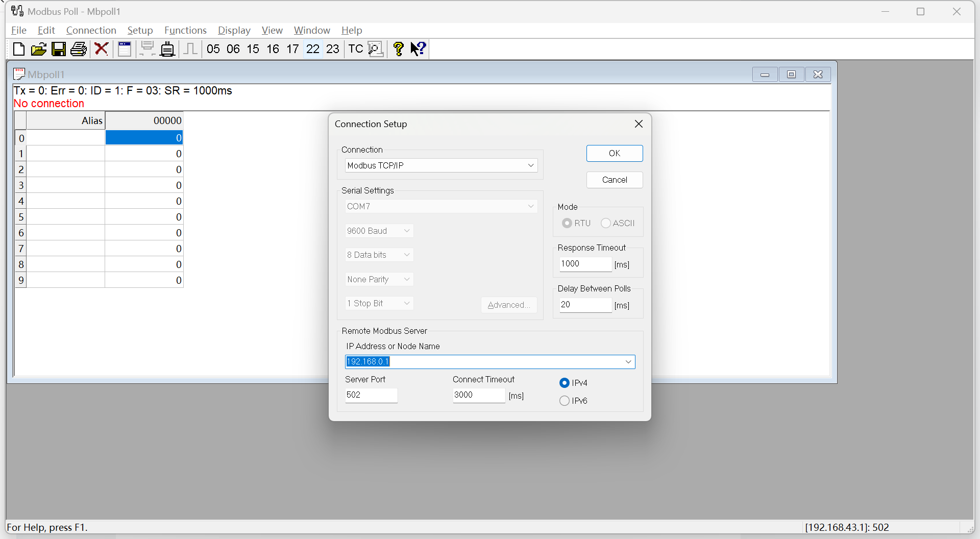Image resolution: width=980 pixels, height=539 pixels.
Task: Minimize the Mbpoll1 child window
Action: 765,75
